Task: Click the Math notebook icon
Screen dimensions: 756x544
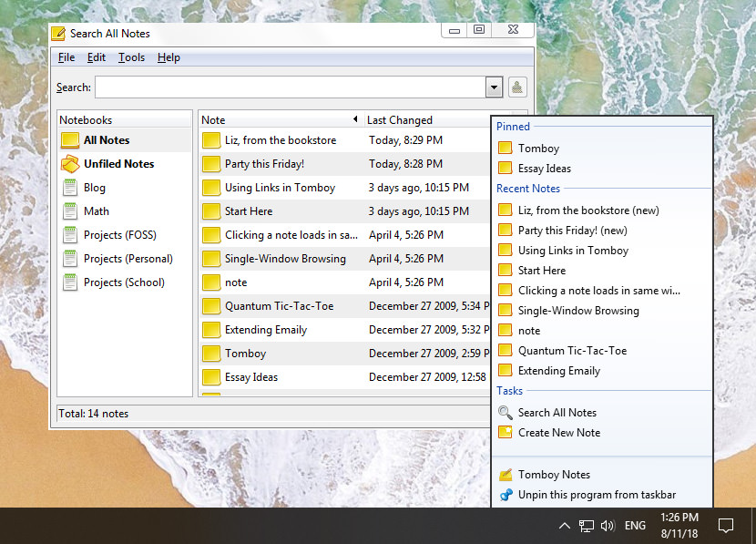Action: click(70, 210)
